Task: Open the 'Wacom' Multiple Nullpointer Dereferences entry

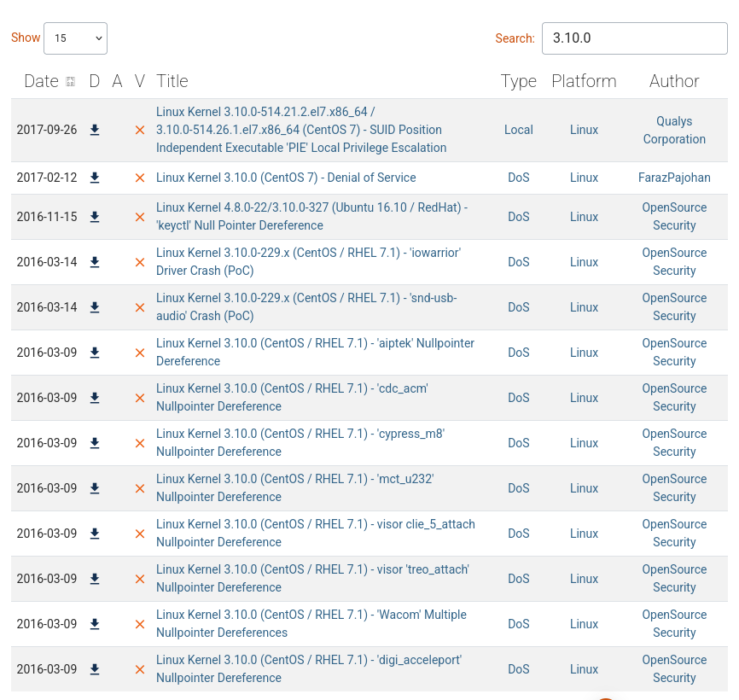Action: pyautogui.click(x=311, y=624)
